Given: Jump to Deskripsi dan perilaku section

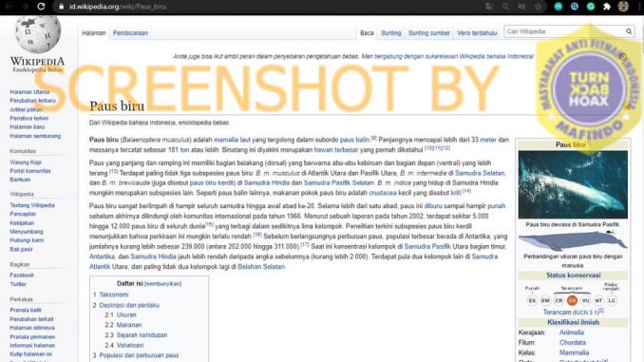Looking at the screenshot, I should 129,305.
